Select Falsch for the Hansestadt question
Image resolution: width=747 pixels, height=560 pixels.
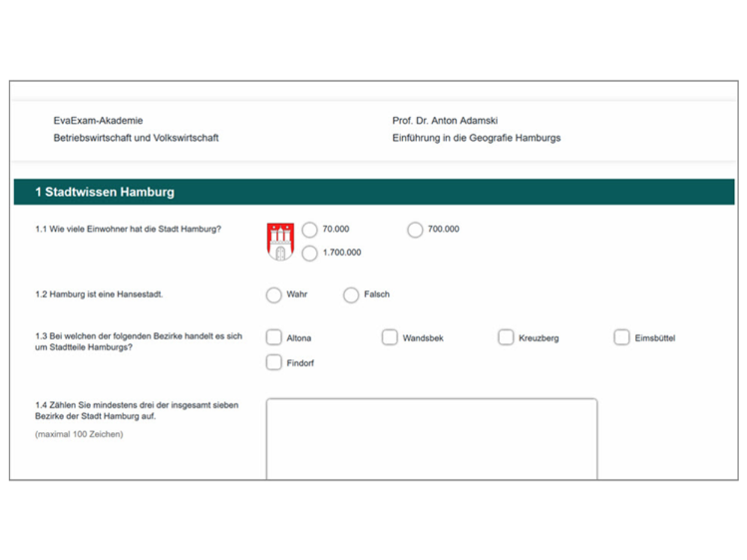click(351, 295)
